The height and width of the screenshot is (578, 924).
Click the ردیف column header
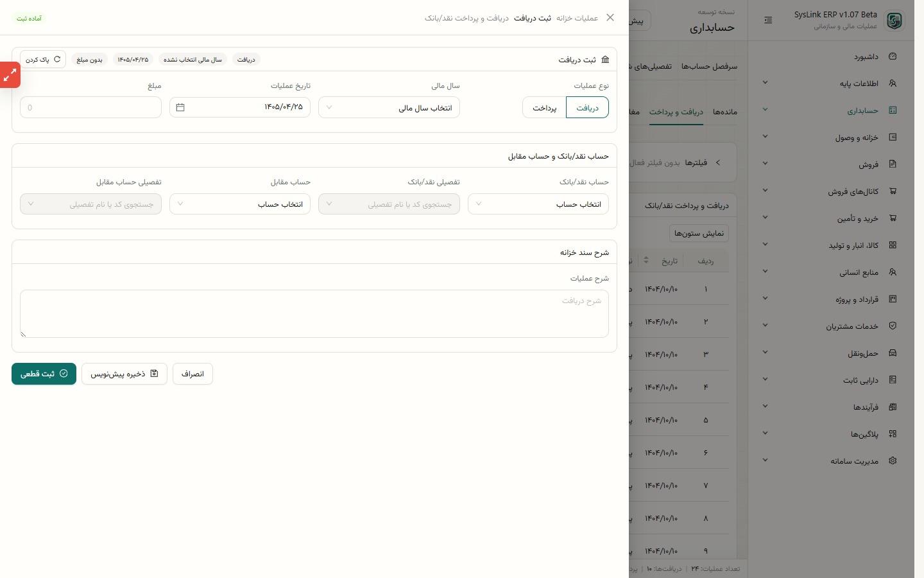click(x=706, y=261)
